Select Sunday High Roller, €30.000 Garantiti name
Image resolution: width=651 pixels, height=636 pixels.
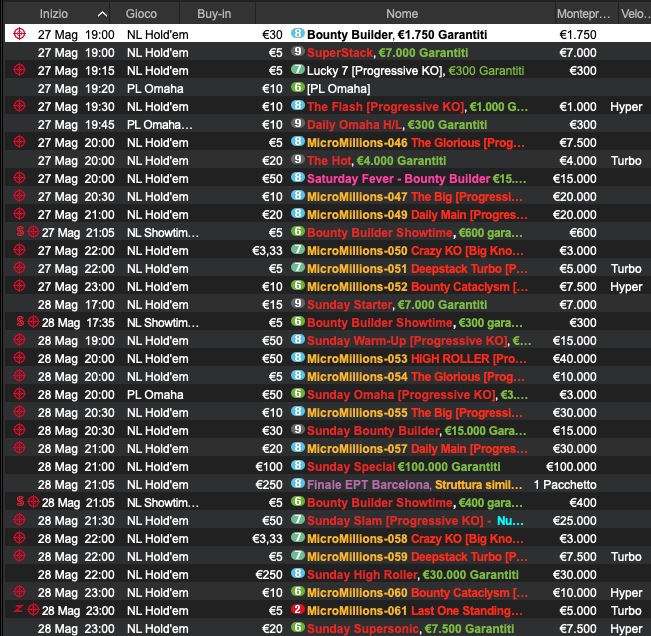click(413, 575)
